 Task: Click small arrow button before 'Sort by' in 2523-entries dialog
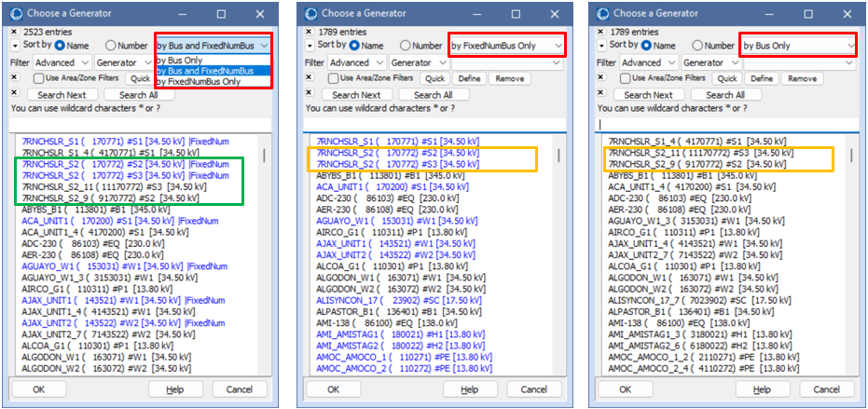pyautogui.click(x=15, y=45)
